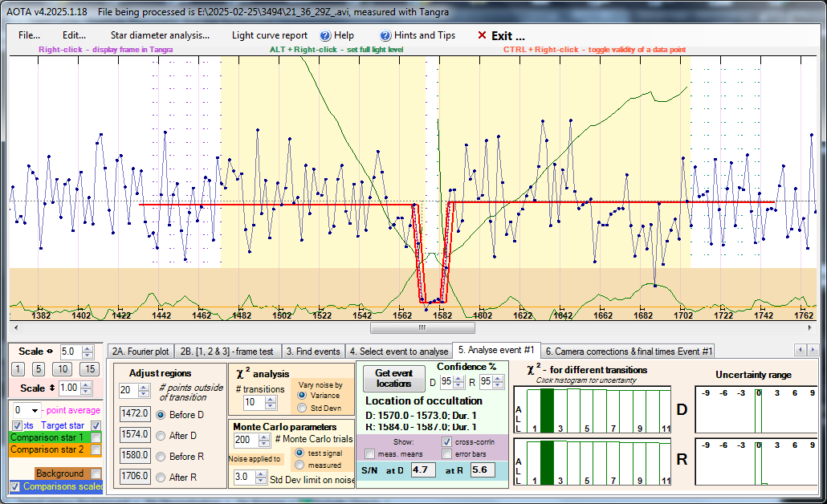Choose Std Devn noise variation option
The width and height of the screenshot is (827, 504).
point(302,407)
